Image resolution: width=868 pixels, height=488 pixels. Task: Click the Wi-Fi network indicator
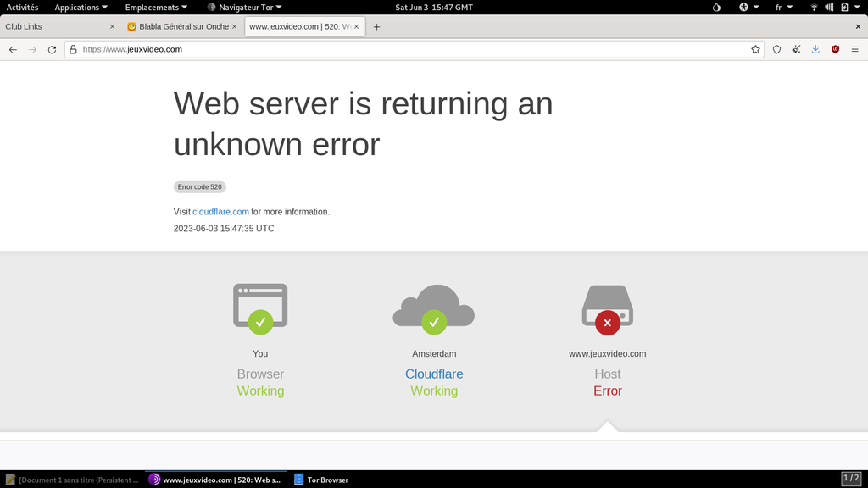[x=814, y=7]
